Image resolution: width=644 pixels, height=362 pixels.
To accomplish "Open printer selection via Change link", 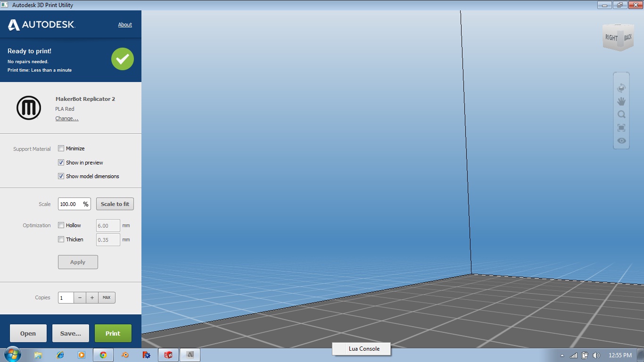I will (67, 119).
